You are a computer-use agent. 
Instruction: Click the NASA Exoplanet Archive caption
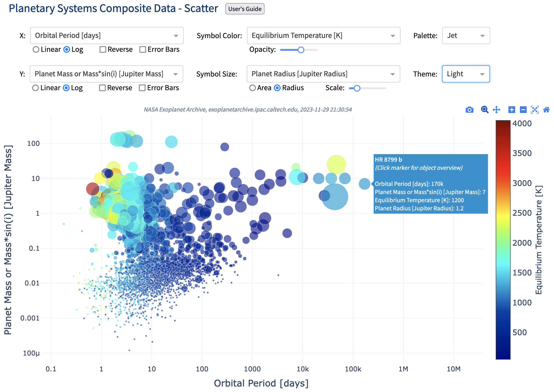pos(248,110)
